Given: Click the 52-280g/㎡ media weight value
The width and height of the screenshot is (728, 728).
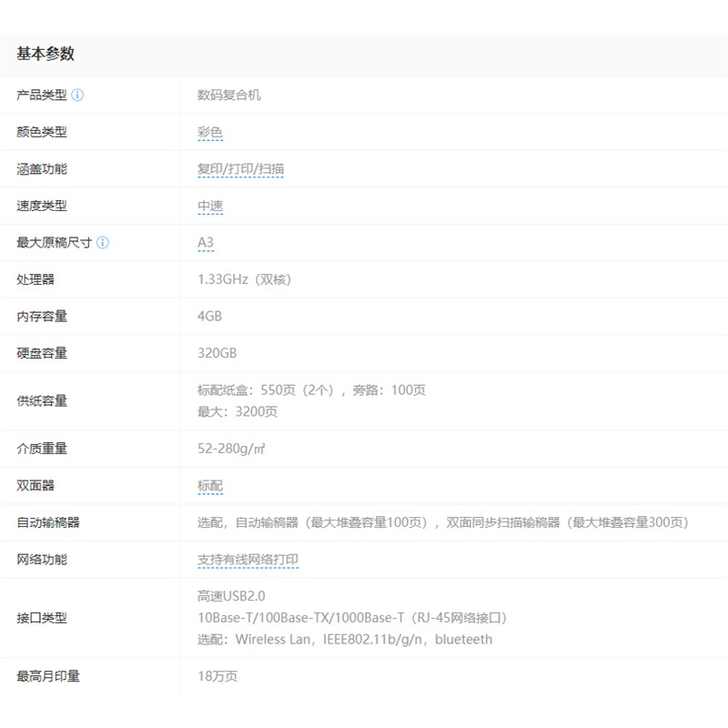Looking at the screenshot, I should coord(231,449).
